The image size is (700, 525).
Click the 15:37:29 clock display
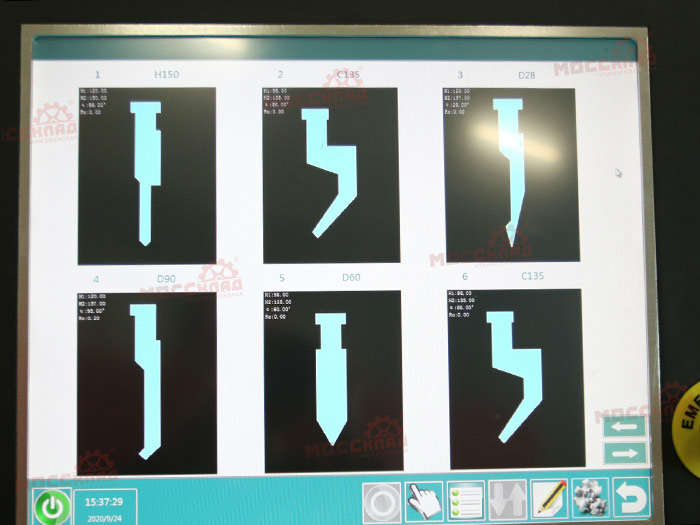click(104, 502)
